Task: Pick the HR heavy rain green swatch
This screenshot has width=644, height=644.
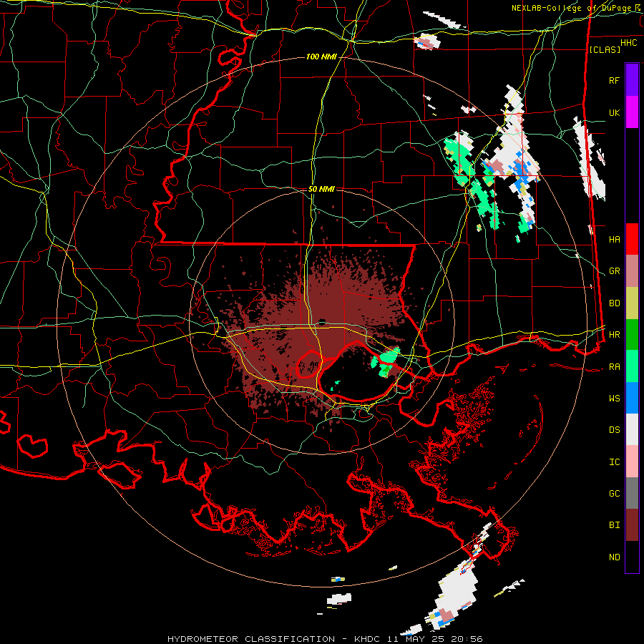Action: click(632, 335)
